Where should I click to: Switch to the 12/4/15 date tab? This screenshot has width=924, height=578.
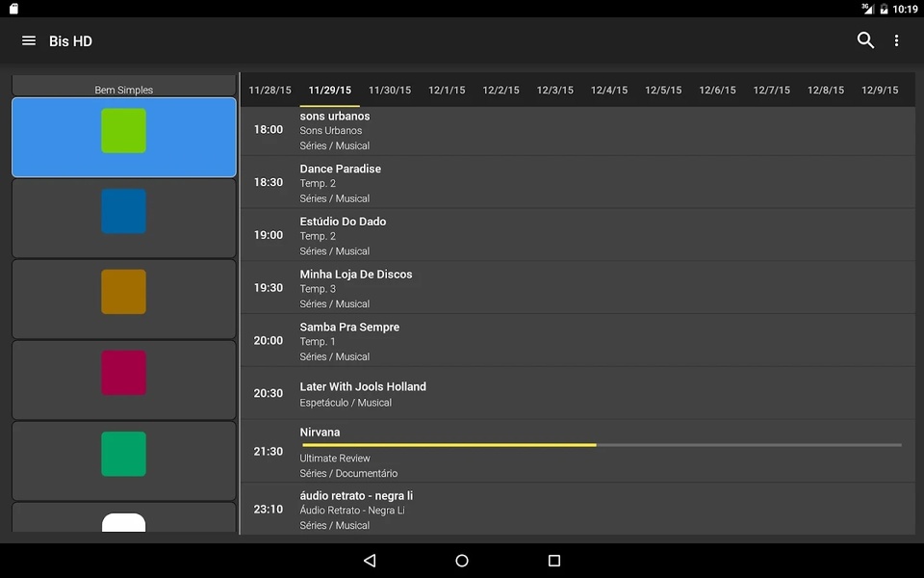pyautogui.click(x=609, y=91)
